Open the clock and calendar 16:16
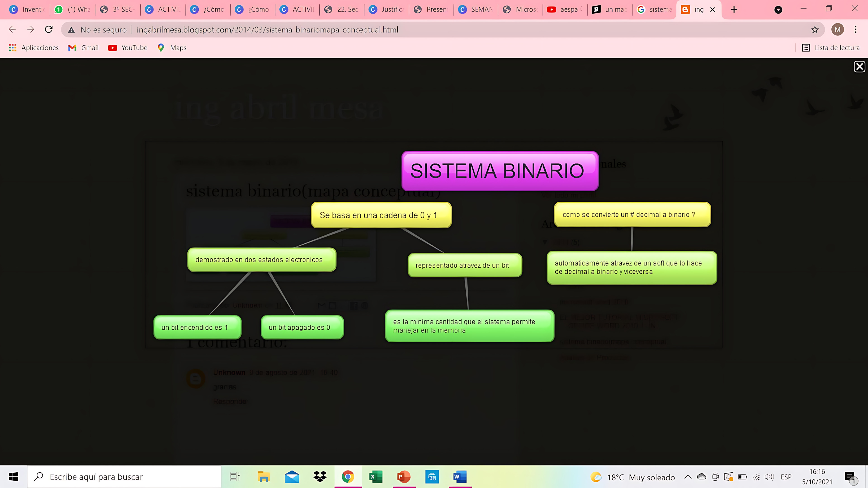This screenshot has width=868, height=488. click(817, 476)
